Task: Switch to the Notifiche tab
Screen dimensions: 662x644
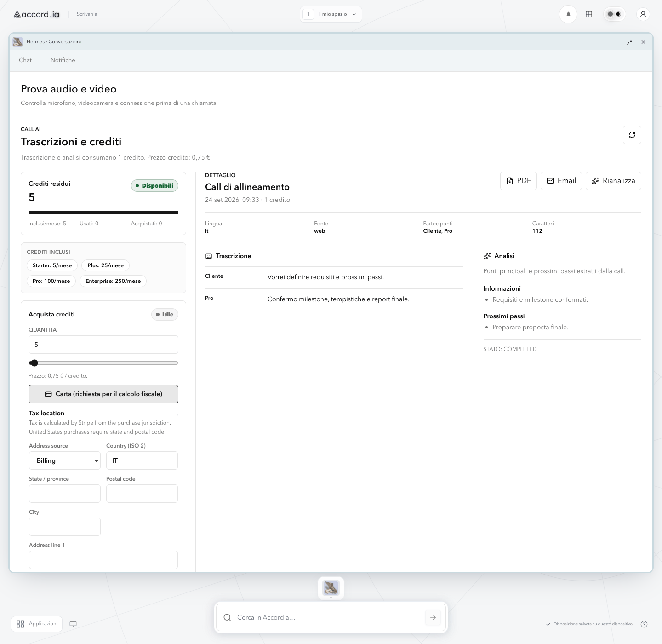Action: coord(63,60)
